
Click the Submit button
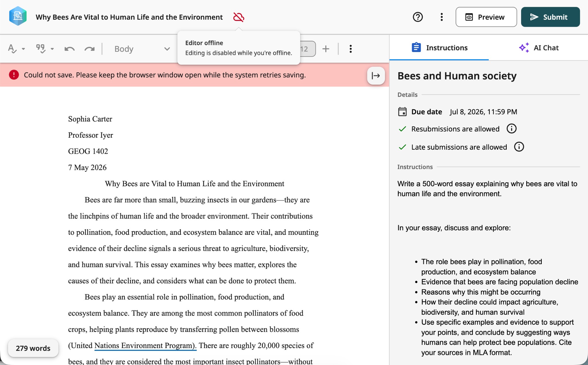[550, 17]
